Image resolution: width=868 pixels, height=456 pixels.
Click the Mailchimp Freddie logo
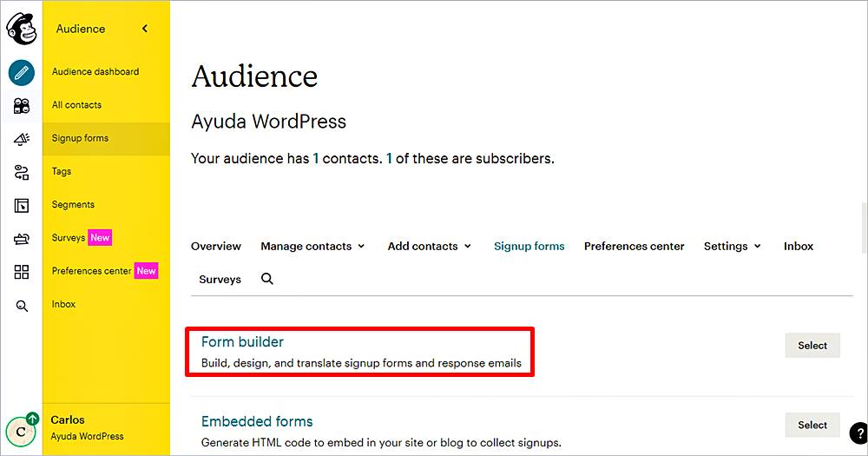[x=21, y=29]
